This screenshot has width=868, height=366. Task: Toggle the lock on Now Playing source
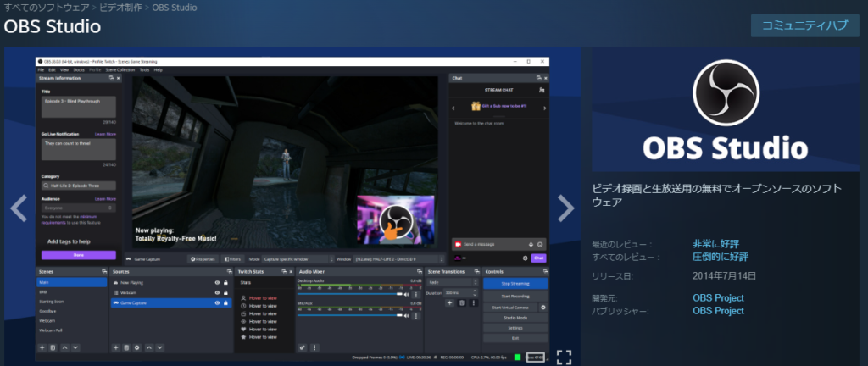point(225,282)
